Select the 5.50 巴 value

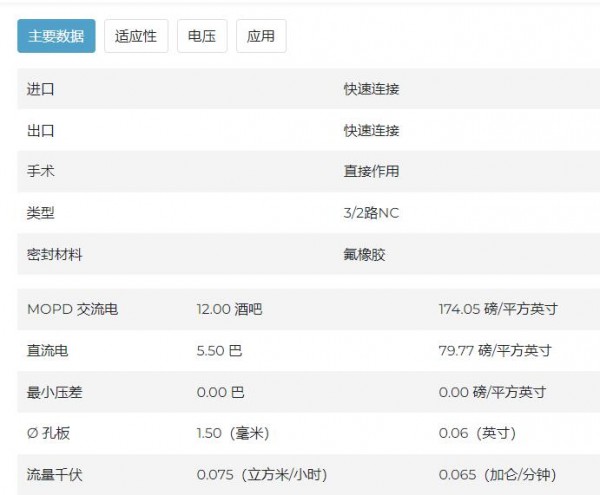pos(219,351)
